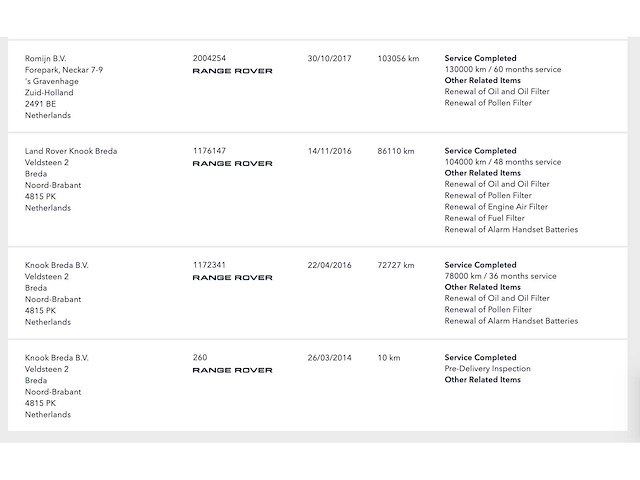Image resolution: width=640 pixels, height=480 pixels.
Task: Click the Pre-Delivery Inspection entry
Action: [487, 368]
